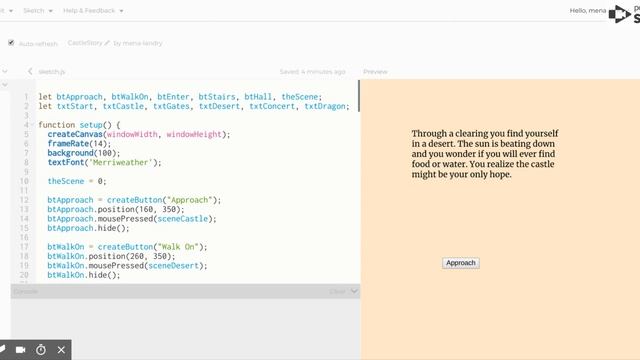
Task: Click the stopwatch timer icon
Action: point(41,350)
